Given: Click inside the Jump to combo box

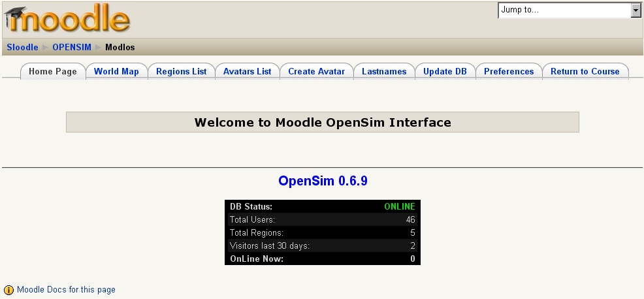Looking at the screenshot, I should click(564, 10).
